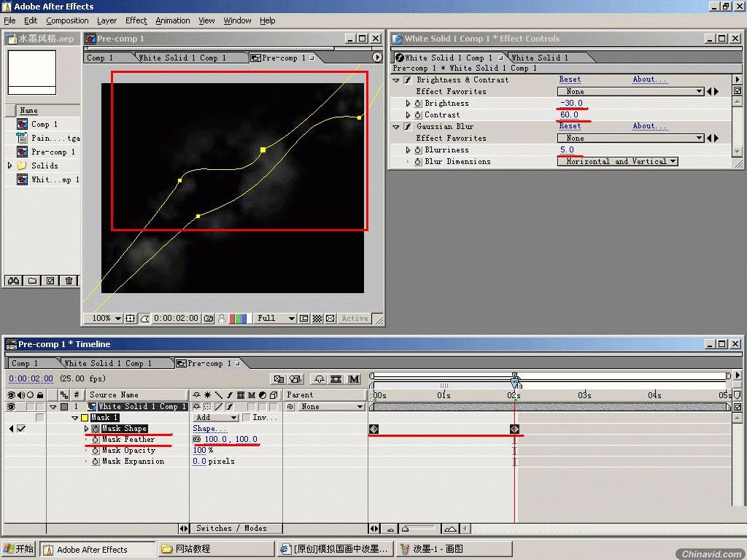Switch to Comp 1 tab in timeline
Viewport: 747px width, 560px height.
point(25,363)
